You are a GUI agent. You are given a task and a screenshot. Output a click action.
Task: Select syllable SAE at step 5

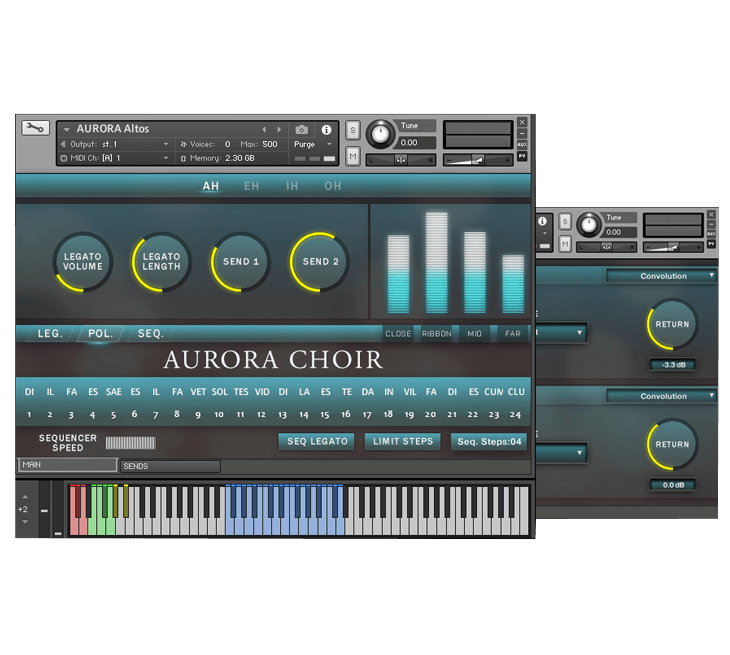(114, 392)
